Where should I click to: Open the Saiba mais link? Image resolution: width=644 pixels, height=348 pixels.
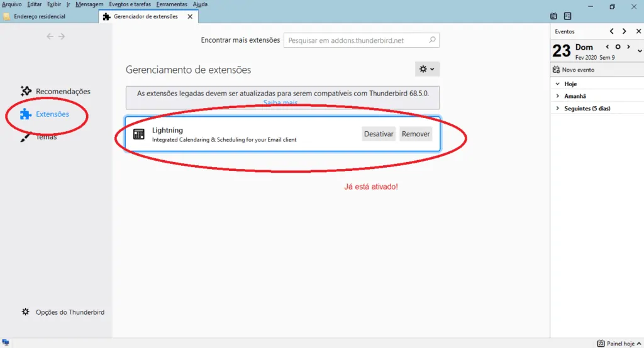pos(280,102)
